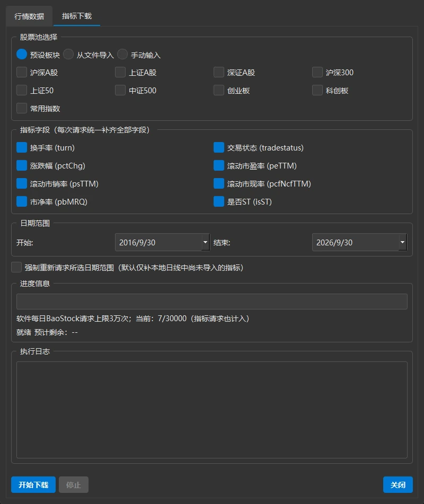Enable 强制重新请求所选日期范围 checkbox

[x=16, y=267]
